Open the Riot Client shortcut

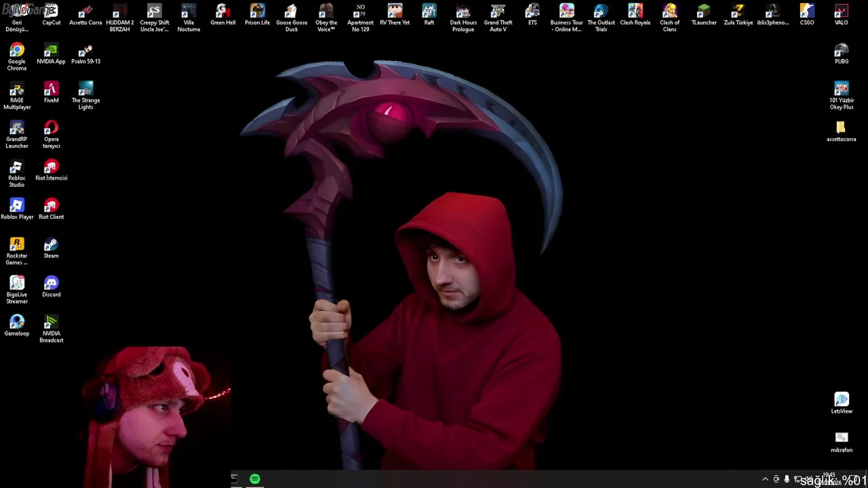click(51, 209)
